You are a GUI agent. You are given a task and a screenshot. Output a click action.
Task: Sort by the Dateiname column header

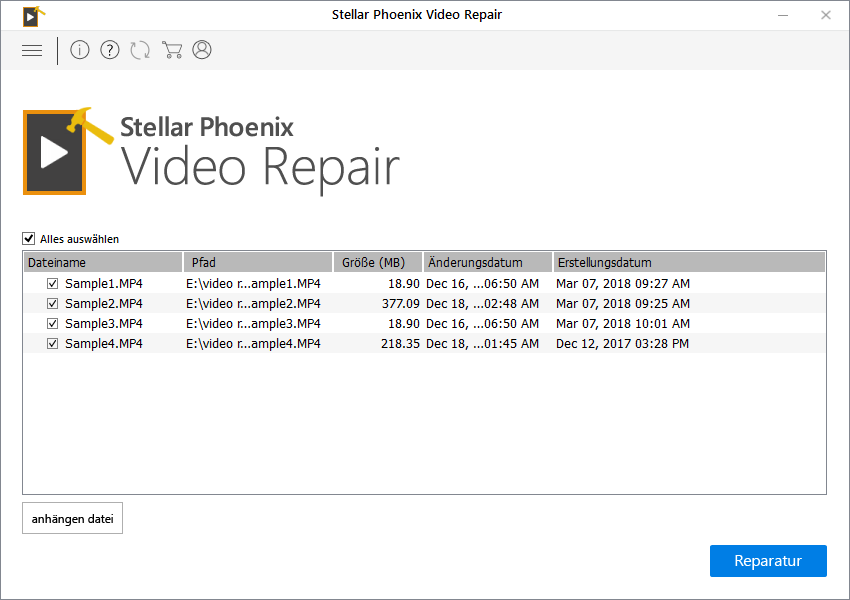103,262
